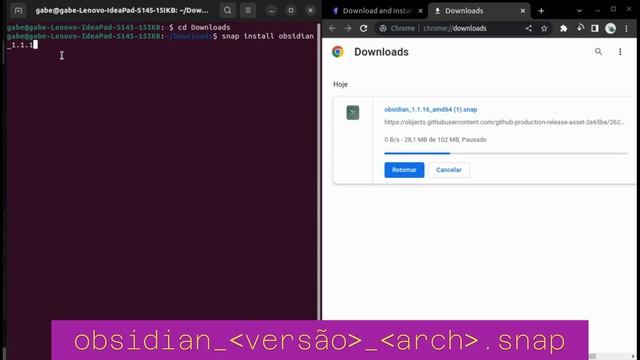The image size is (640, 360).
Task: Click the githubusercontent source URL
Action: [x=504, y=122]
